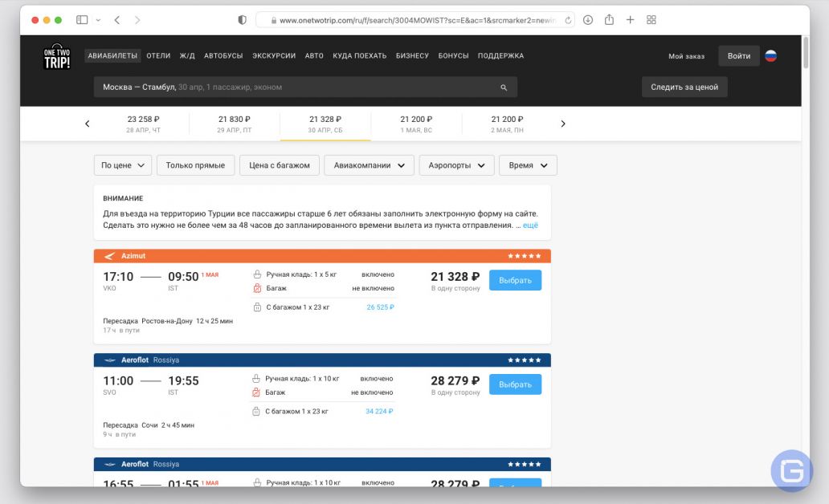Select the 29 АПР date tab 21 830 ₽
Viewport: 829px width, 504px height.
pos(235,124)
